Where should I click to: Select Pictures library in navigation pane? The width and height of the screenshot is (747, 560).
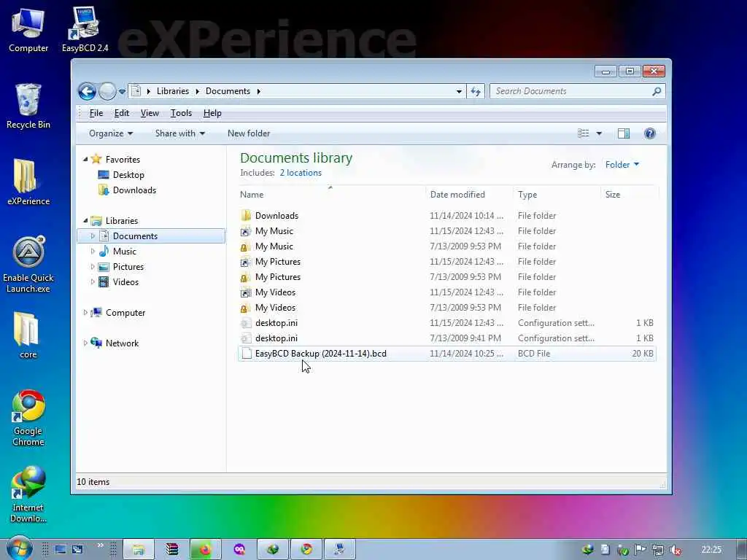click(128, 267)
